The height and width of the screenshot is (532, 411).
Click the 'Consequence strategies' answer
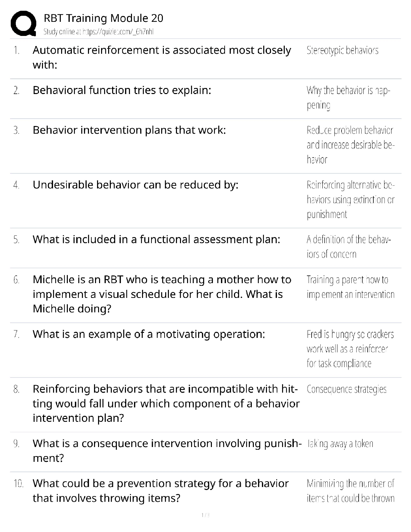pos(347,389)
